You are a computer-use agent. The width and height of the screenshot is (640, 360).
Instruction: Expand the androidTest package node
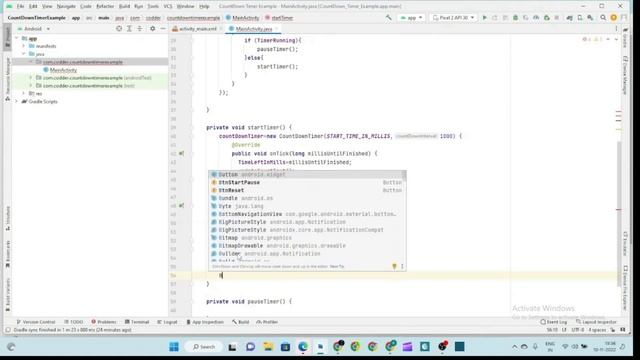click(31, 78)
